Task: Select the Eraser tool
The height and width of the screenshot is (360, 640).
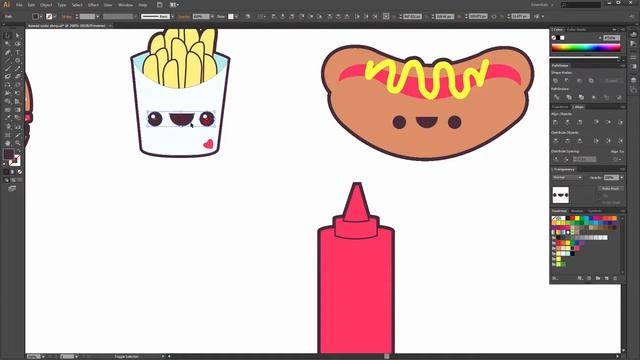Action: pyautogui.click(x=18, y=76)
